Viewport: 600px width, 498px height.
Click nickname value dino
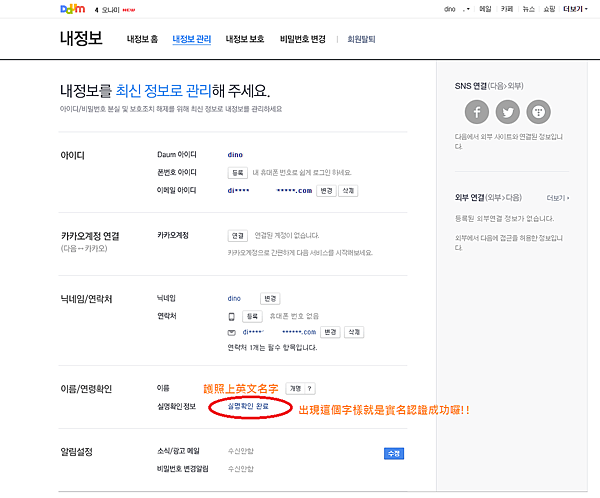click(234, 299)
